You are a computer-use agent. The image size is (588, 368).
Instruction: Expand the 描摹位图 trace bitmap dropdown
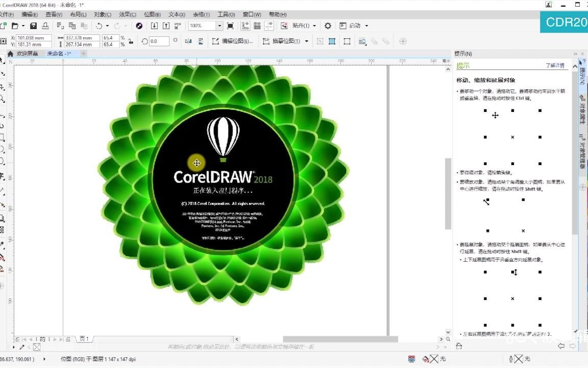coord(305,40)
